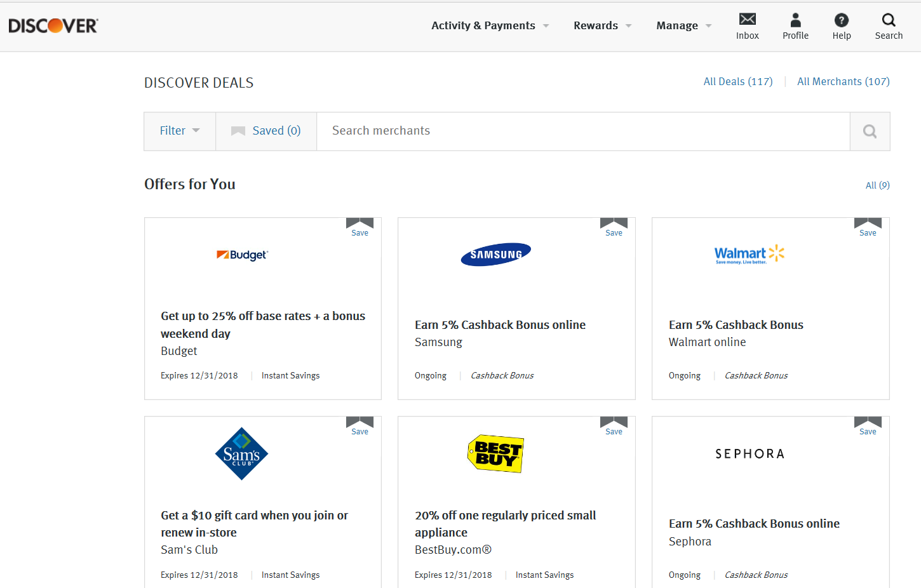Click the Best Buy logo
The width and height of the screenshot is (921, 588).
(x=496, y=453)
